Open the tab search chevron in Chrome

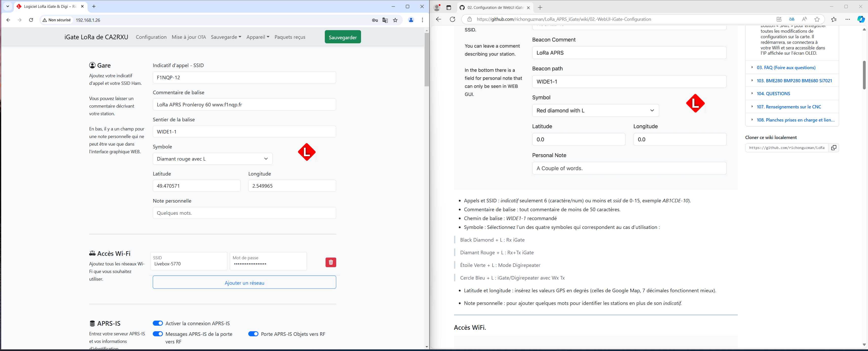click(x=8, y=6)
